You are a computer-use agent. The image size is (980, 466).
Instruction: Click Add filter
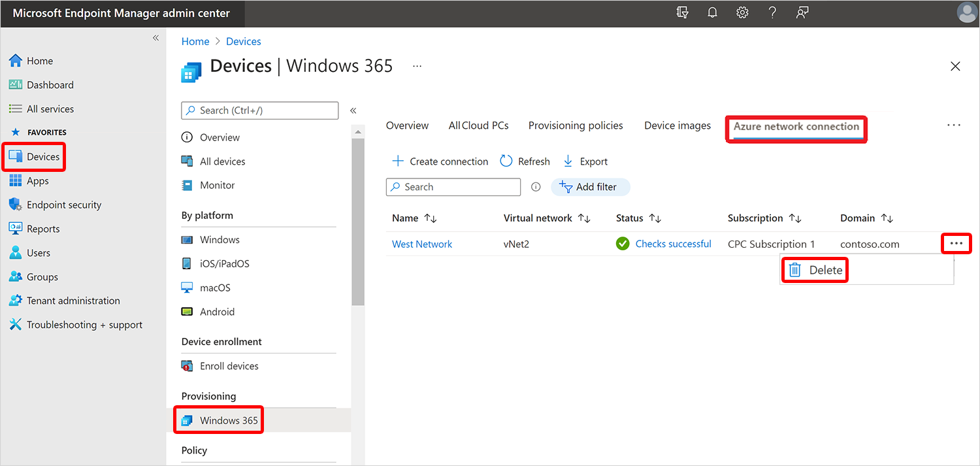591,187
